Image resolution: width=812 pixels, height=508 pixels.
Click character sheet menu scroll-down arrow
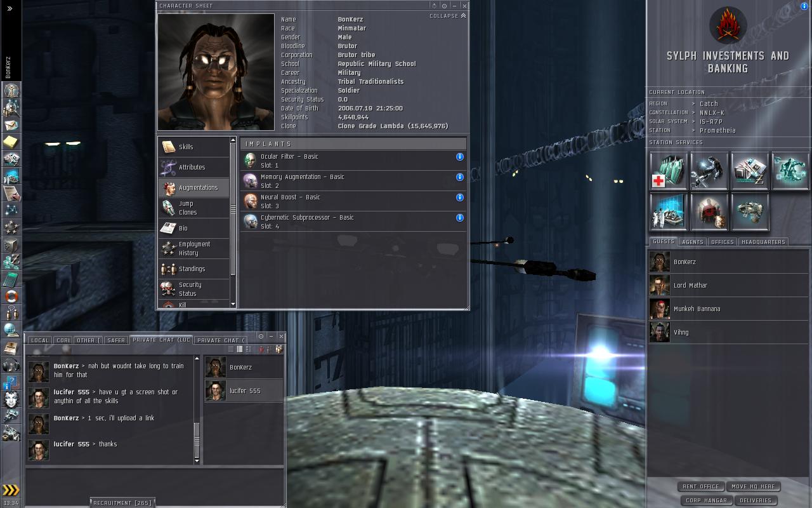[x=233, y=305]
